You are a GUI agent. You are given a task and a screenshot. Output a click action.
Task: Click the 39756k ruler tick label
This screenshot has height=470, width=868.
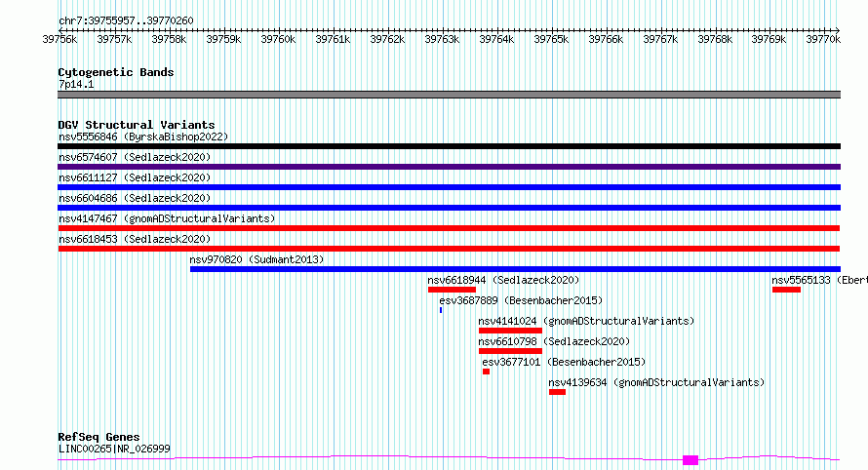[x=59, y=39]
